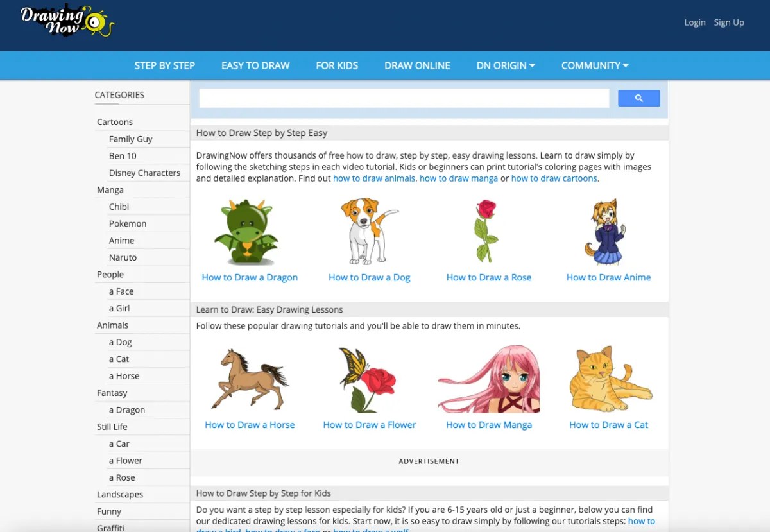Click the blue search magnifier button
This screenshot has width=770, height=532.
pos(638,98)
